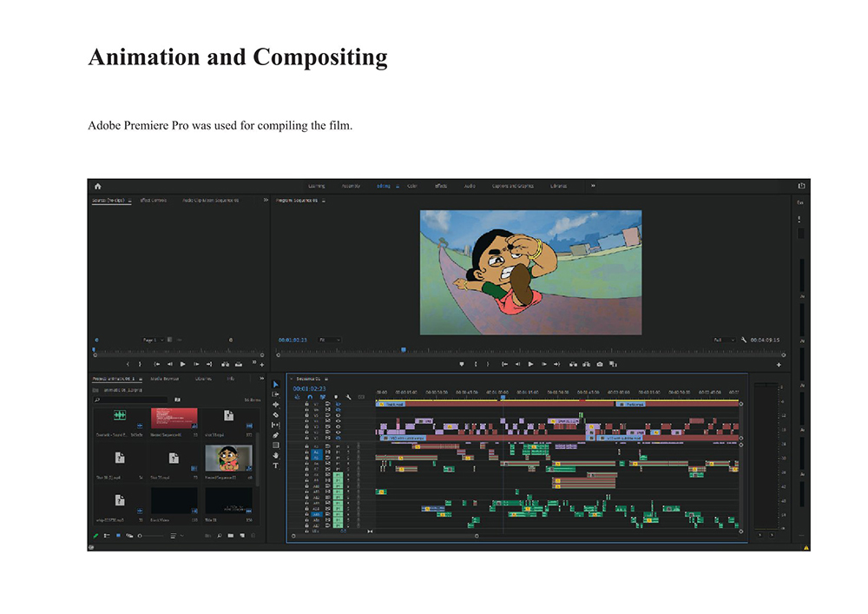Select the Ripple Edit tool
The width and height of the screenshot is (868, 614).
click(x=276, y=405)
